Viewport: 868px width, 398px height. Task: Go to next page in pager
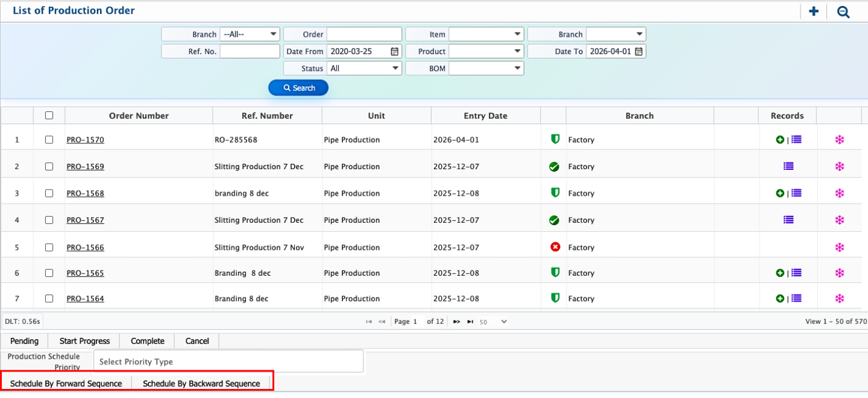pos(456,322)
